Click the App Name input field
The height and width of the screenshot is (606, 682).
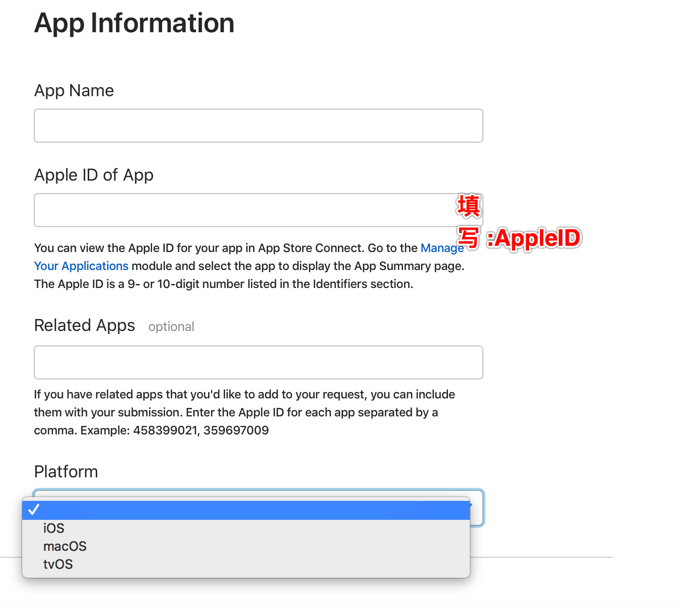(258, 126)
